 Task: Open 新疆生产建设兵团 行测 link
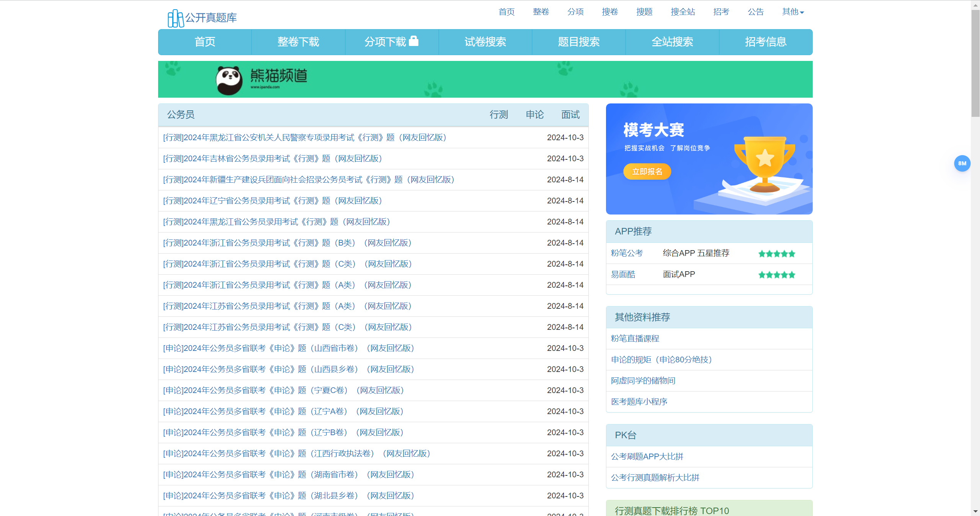pyautogui.click(x=309, y=180)
